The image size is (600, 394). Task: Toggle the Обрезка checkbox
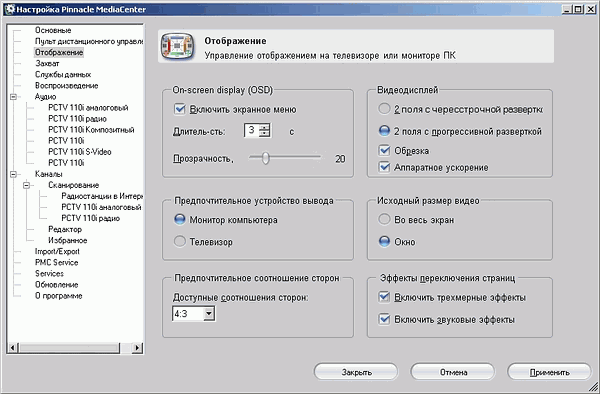click(384, 150)
